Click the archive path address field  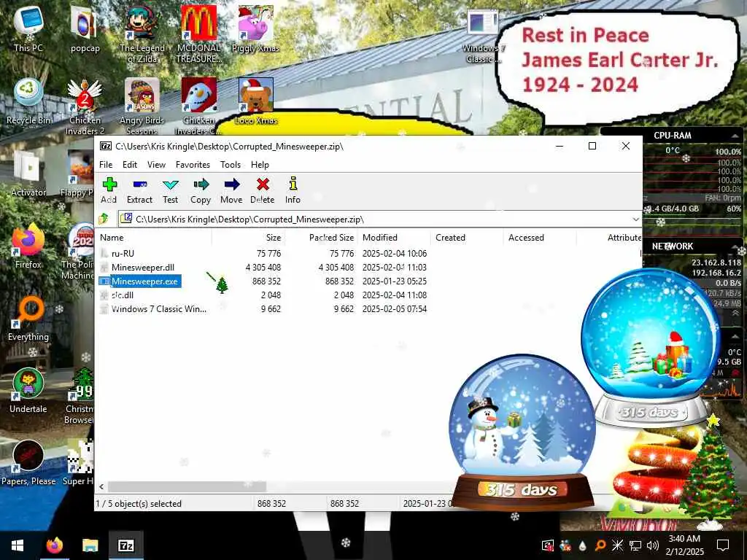click(374, 219)
